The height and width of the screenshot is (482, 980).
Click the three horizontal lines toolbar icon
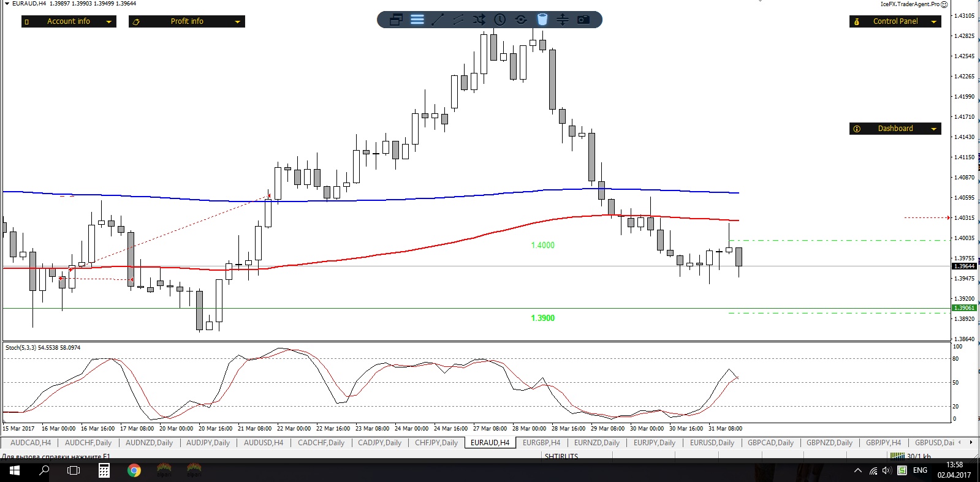[417, 20]
